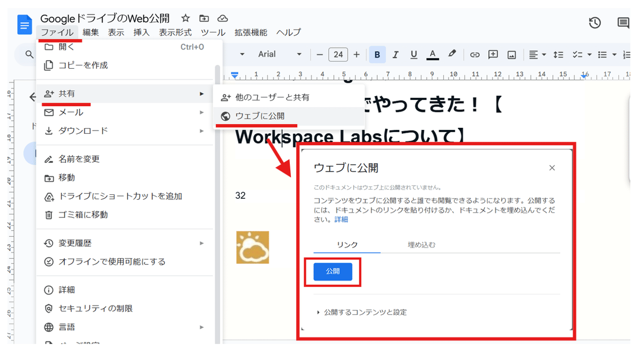This screenshot has height=355, width=644.
Task: Add a comment using the toolbar comment icon
Action: click(x=493, y=54)
